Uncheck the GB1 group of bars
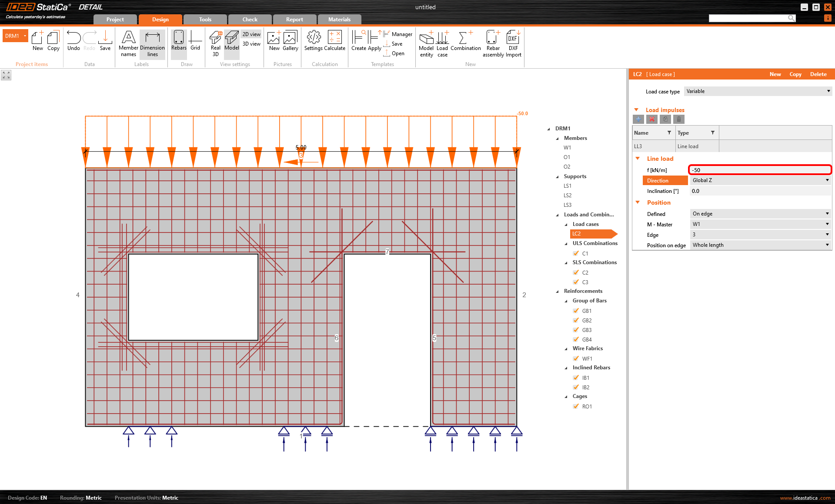The width and height of the screenshot is (835, 504). click(576, 311)
